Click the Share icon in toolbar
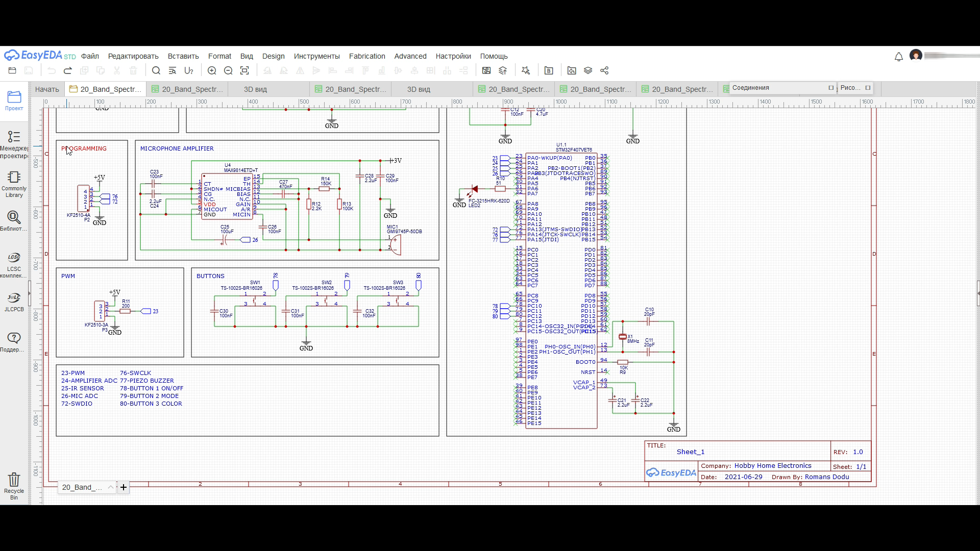 point(604,71)
